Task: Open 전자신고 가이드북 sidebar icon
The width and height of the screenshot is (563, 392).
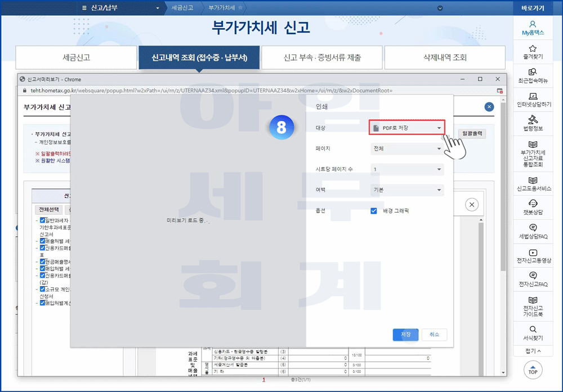Action: (533, 307)
